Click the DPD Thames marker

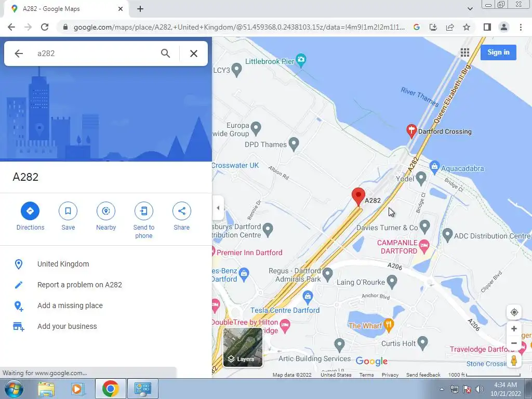point(294,144)
